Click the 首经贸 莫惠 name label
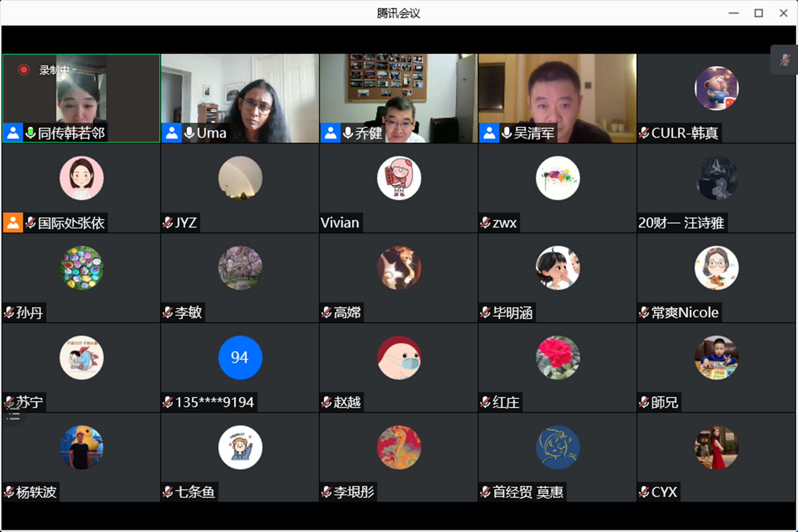 [527, 492]
